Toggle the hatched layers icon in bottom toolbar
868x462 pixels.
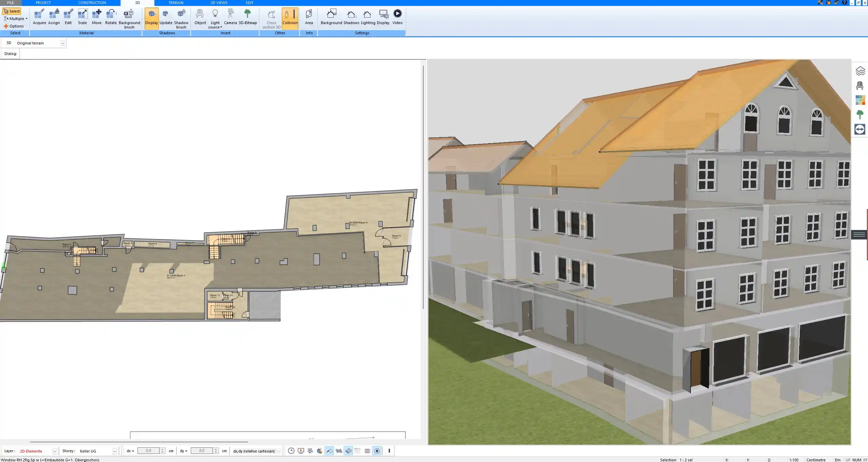(339, 451)
